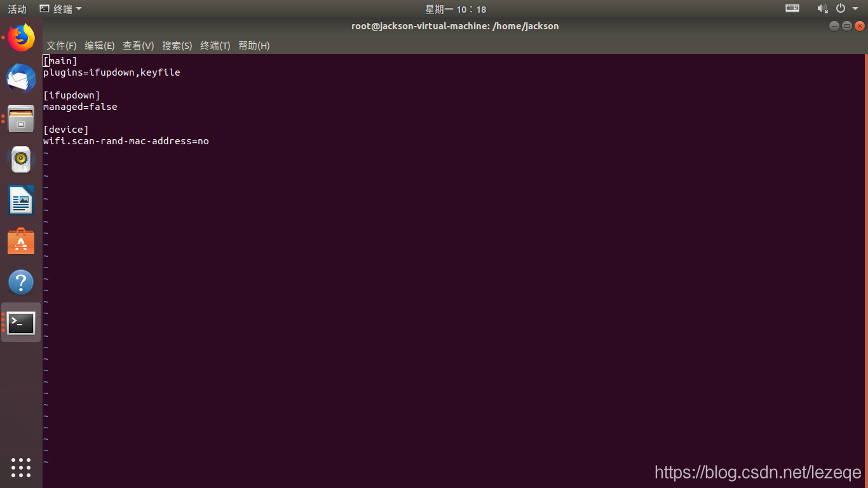Open the 搜索 menu in terminal
The width and height of the screenshot is (868, 488).
pyautogui.click(x=177, y=45)
